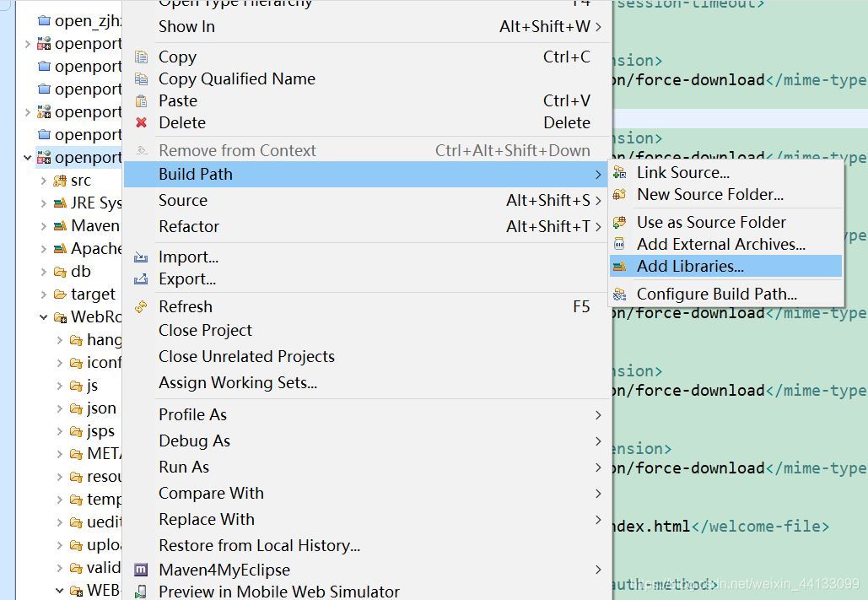The width and height of the screenshot is (868, 600).
Task: Click the JRE System library icon
Action: click(60, 203)
